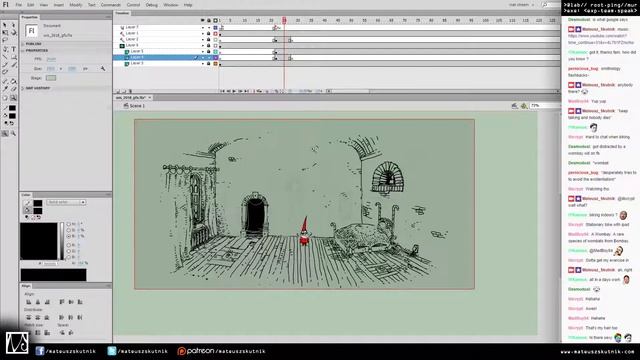Click the Play button in timeline controls
Screen dimensions: 640x360
(x=234, y=91)
